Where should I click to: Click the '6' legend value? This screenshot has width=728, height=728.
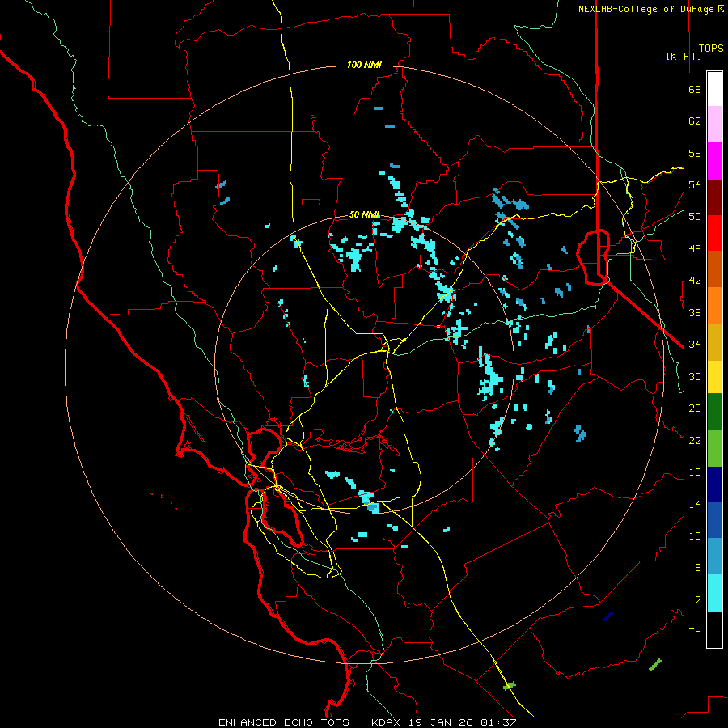click(x=698, y=568)
